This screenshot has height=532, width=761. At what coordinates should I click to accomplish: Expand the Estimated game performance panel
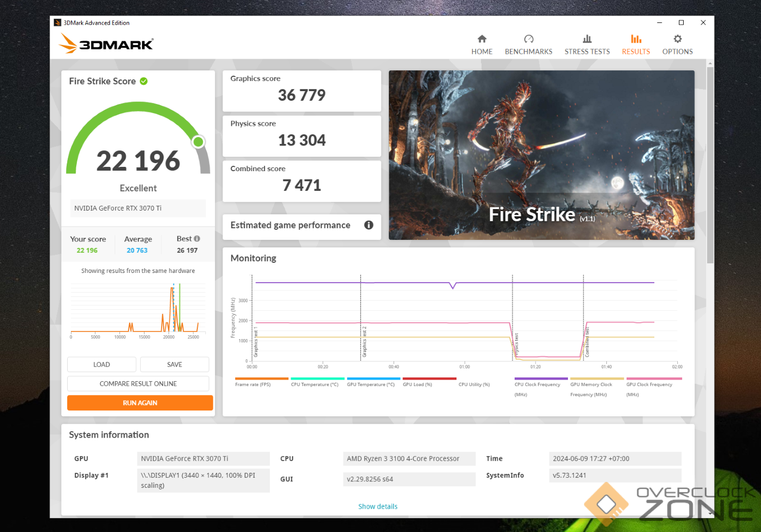coord(290,225)
